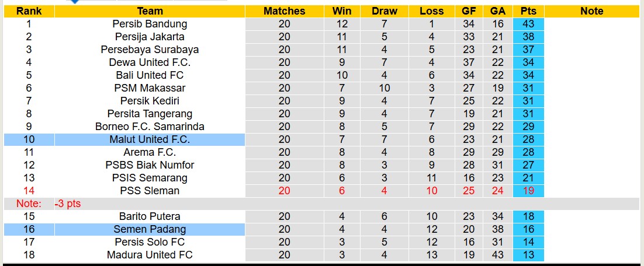Click the highlighted Semen Padang team
Image resolution: width=644 pixels, height=266 pixels.
point(150,229)
